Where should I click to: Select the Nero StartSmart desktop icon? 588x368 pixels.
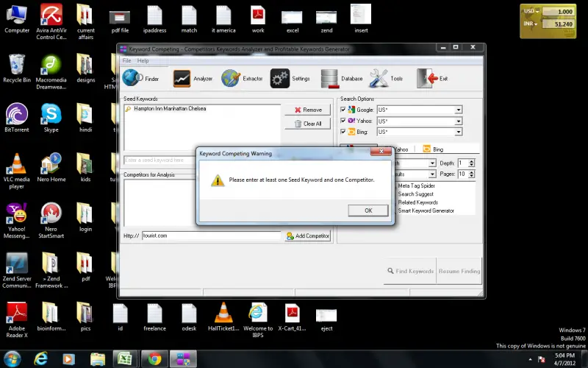(51, 221)
